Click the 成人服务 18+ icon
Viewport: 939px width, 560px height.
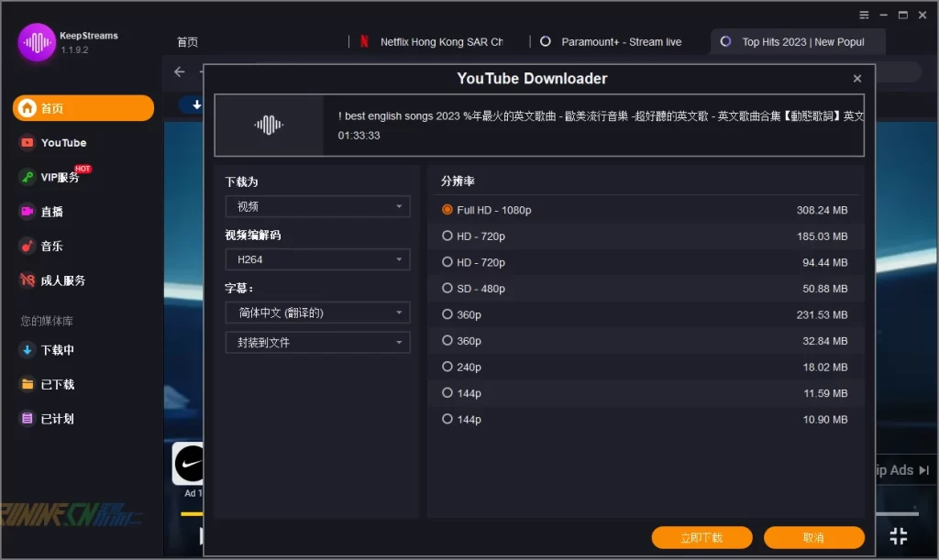click(28, 280)
